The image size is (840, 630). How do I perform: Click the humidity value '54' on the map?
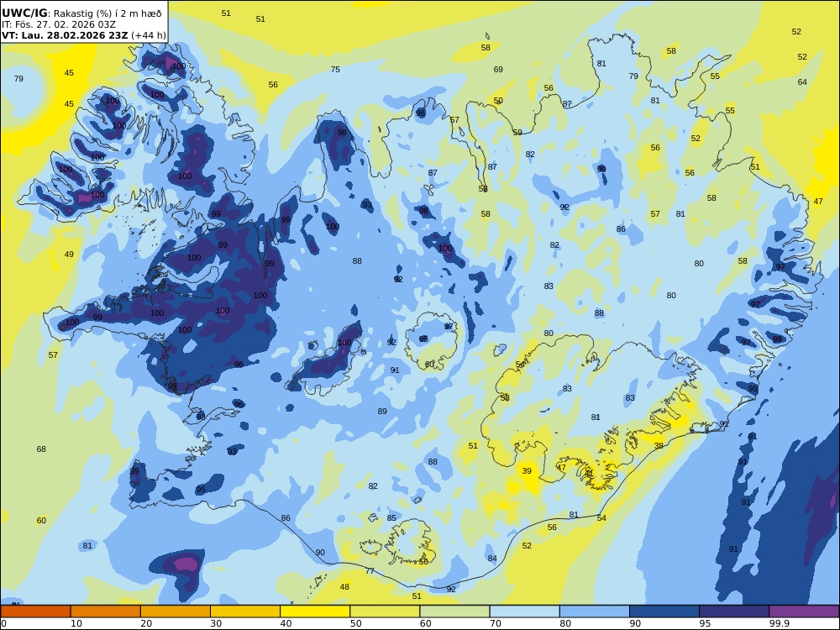point(601,518)
